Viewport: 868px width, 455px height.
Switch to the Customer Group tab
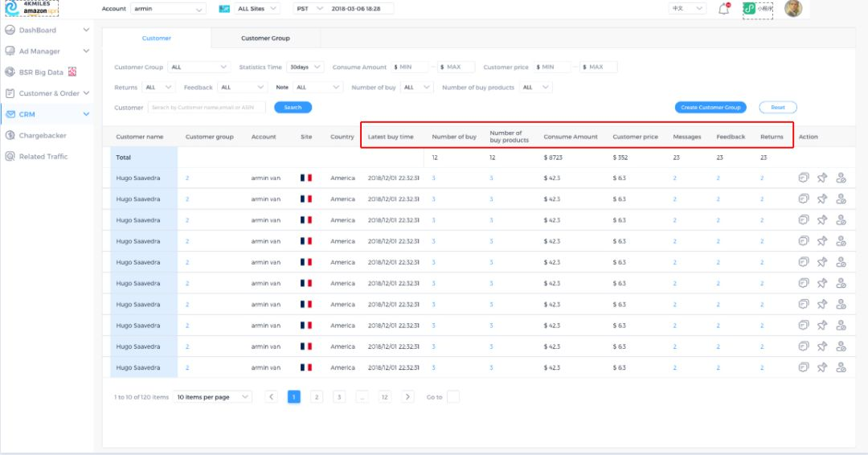click(265, 38)
